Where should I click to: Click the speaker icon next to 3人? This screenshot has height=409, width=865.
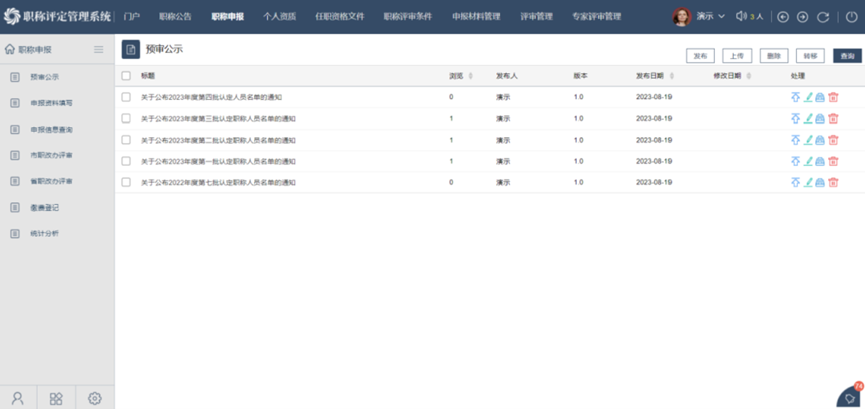tap(741, 17)
